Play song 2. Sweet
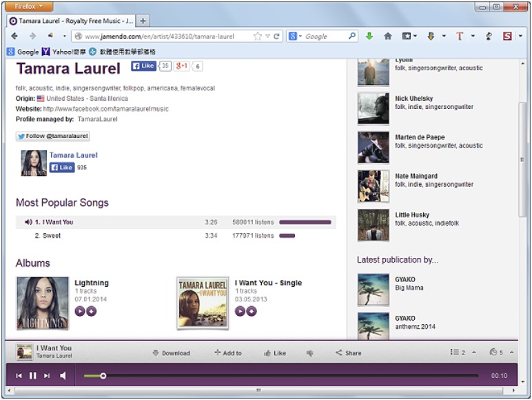Image resolution: width=532 pixels, height=400 pixels. (176, 236)
